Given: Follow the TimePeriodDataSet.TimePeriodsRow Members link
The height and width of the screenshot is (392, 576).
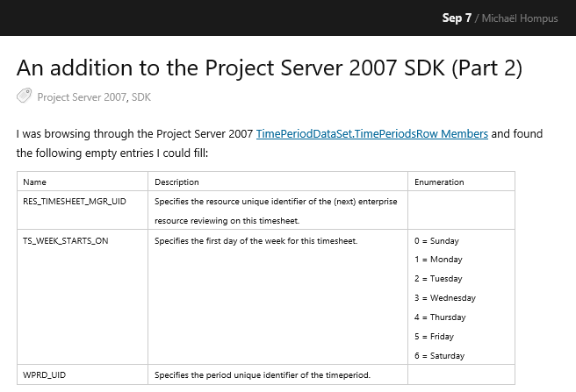Looking at the screenshot, I should coord(371,134).
